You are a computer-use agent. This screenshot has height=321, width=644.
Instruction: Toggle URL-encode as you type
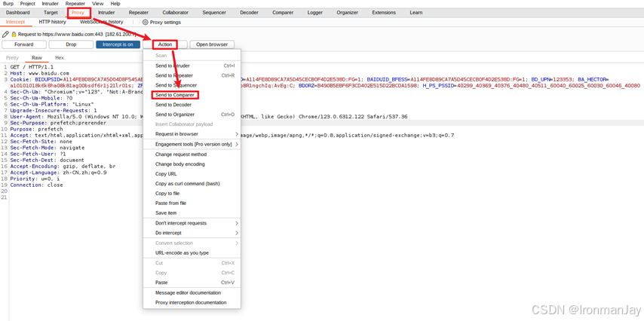click(x=192, y=253)
